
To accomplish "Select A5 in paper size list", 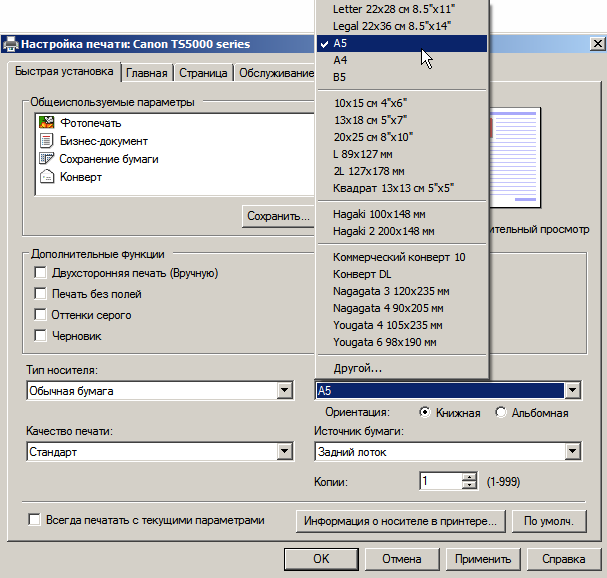I will click(402, 43).
